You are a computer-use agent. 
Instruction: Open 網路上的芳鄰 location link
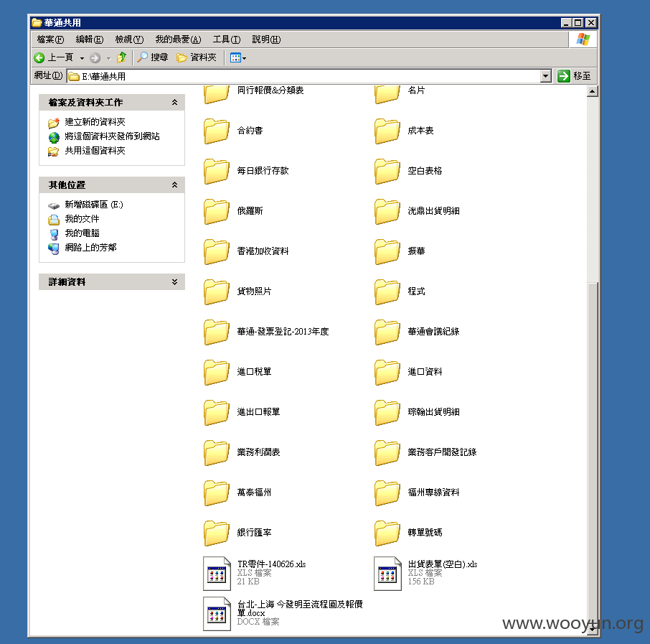point(91,247)
